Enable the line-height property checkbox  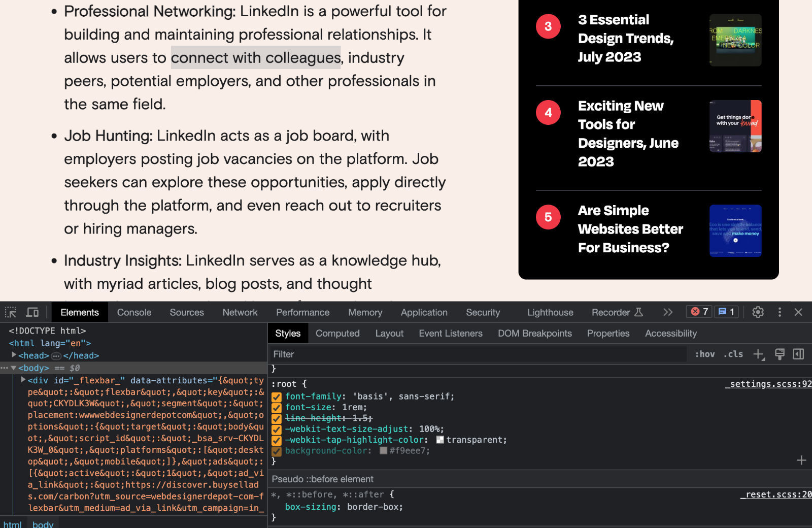[x=277, y=418]
